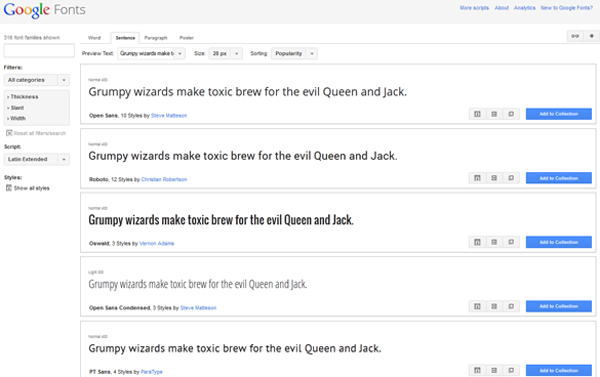
Task: Open the settings gear button at top right
Action: click(x=592, y=36)
